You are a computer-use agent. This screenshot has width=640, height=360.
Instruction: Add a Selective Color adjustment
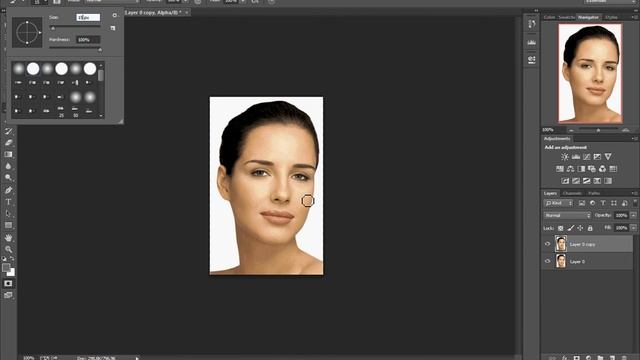[597, 181]
